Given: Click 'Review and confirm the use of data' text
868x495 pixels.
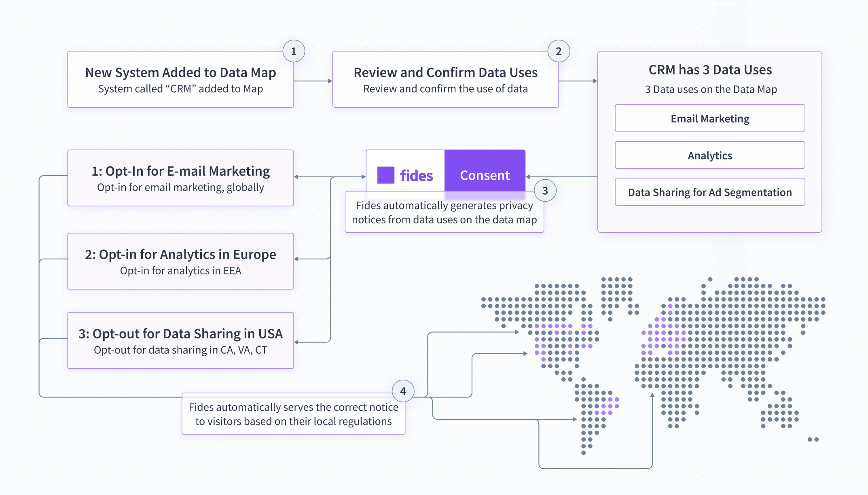Looking at the screenshot, I should click(445, 89).
